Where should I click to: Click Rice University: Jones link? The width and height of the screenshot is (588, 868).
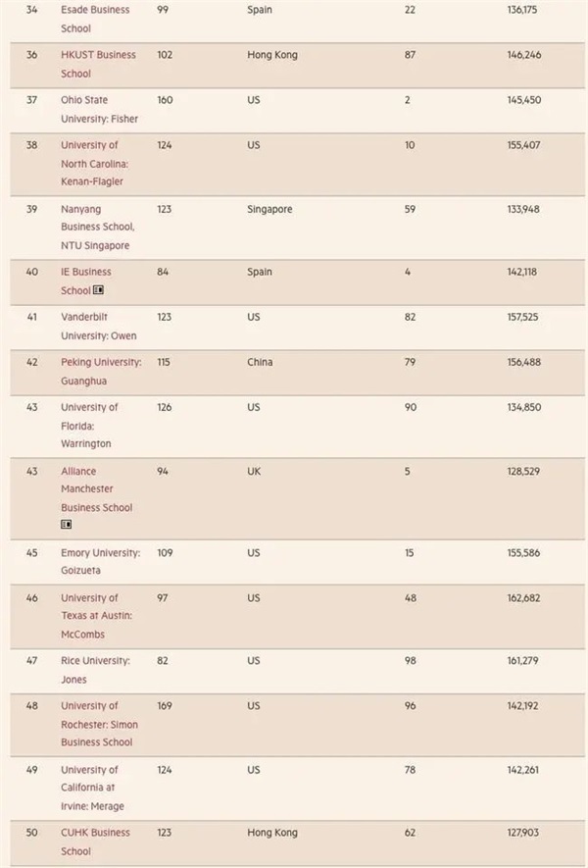[x=95, y=670]
